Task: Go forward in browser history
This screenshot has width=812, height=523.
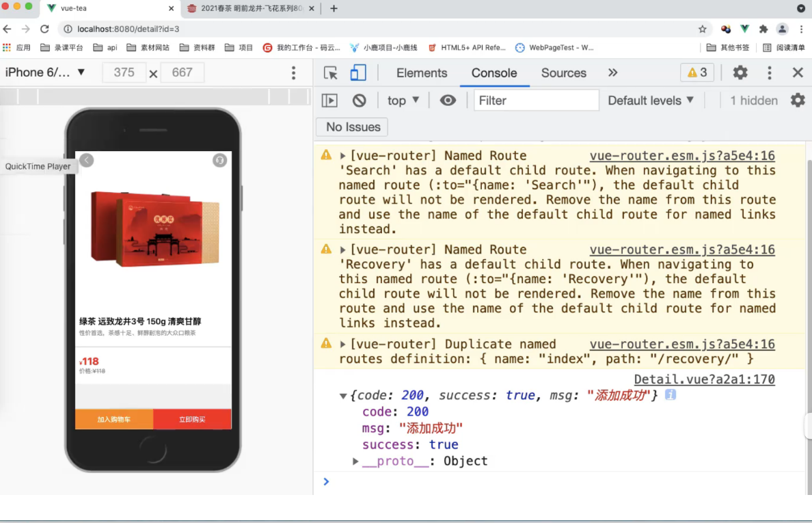Action: click(x=26, y=29)
